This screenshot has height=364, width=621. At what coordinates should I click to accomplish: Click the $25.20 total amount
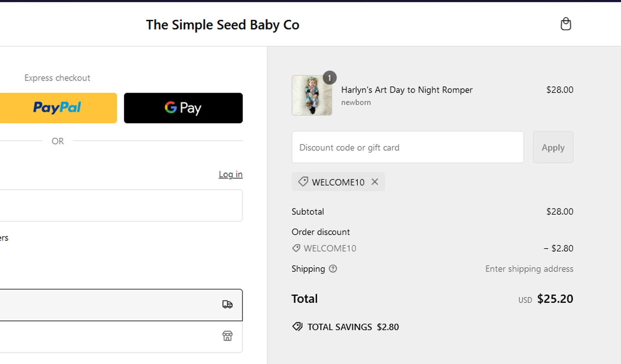pos(555,299)
